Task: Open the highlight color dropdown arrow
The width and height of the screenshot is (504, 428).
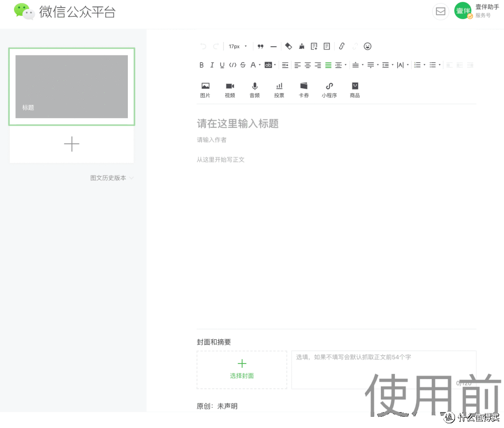Action: 275,65
